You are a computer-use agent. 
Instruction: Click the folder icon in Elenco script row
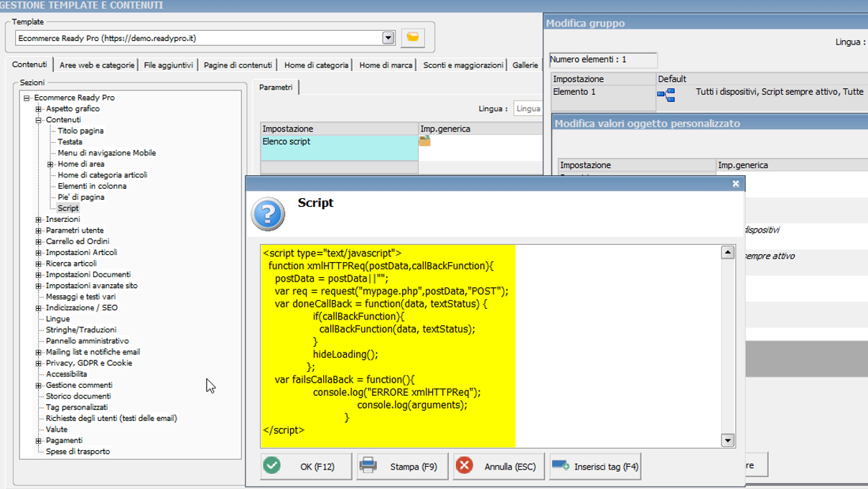[424, 141]
